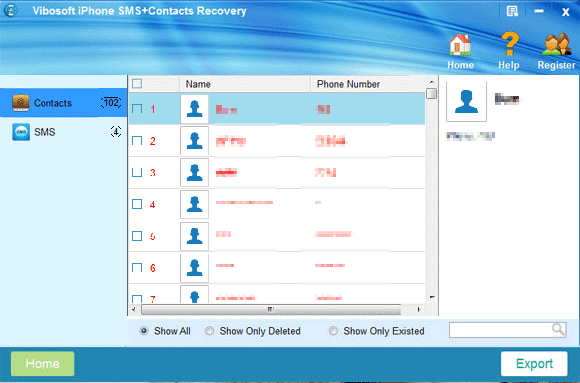Click the row number 6 in the list
Viewport: 580px width, 383px height.
tap(152, 268)
